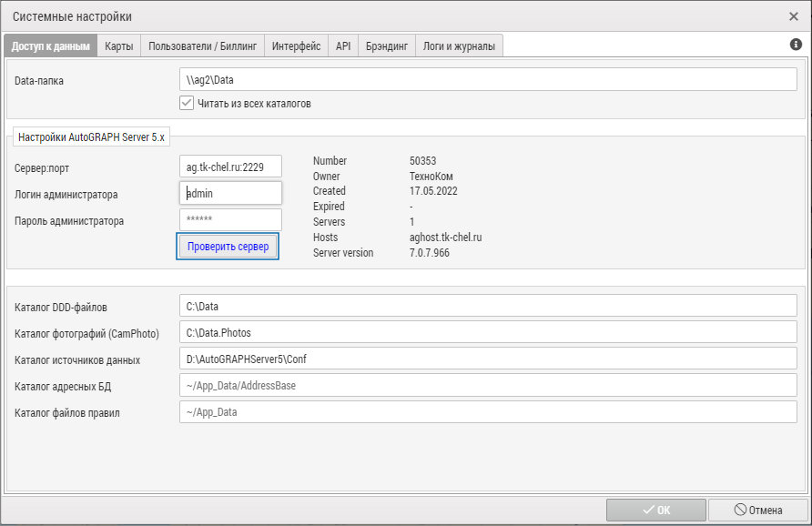Select the Интерфейс tab
The image size is (812, 526).
(296, 46)
